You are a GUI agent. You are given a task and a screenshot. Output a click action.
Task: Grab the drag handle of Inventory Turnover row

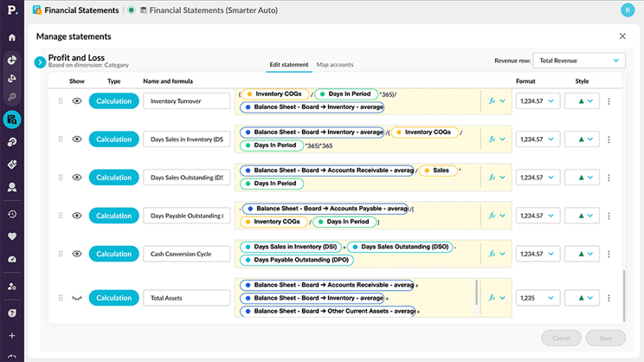61,101
